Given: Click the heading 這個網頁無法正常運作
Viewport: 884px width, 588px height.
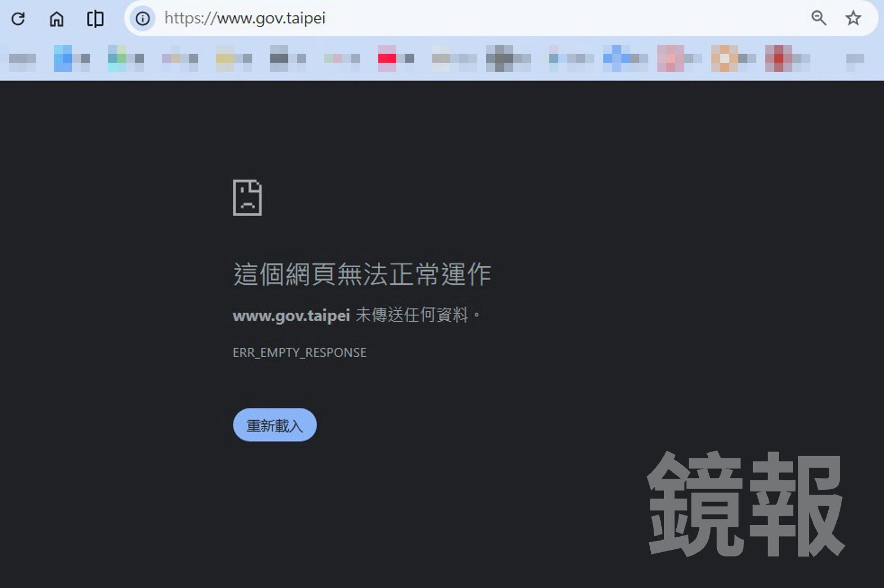Looking at the screenshot, I should [x=362, y=274].
